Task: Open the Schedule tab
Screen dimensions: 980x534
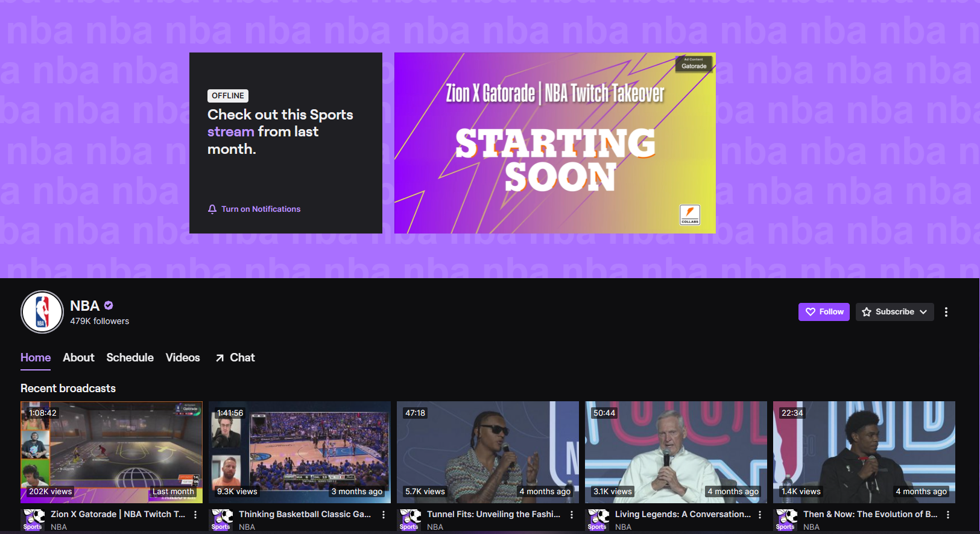Action: pos(130,357)
